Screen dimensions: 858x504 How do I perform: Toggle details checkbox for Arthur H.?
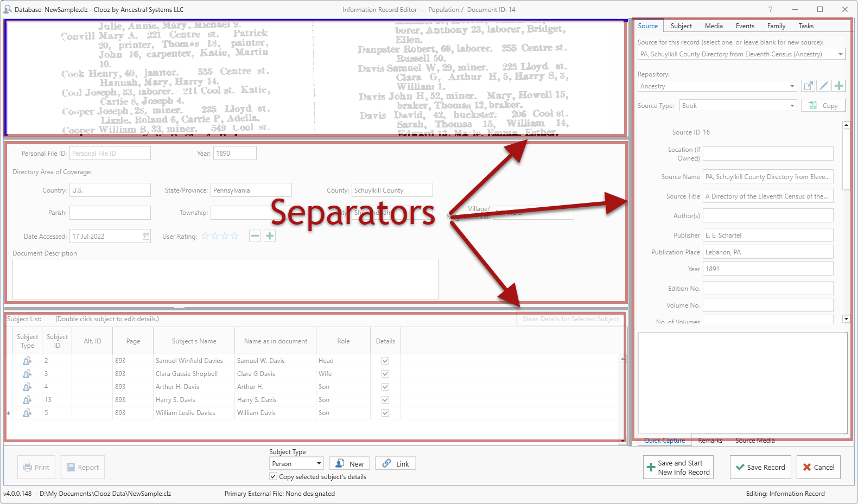click(385, 387)
